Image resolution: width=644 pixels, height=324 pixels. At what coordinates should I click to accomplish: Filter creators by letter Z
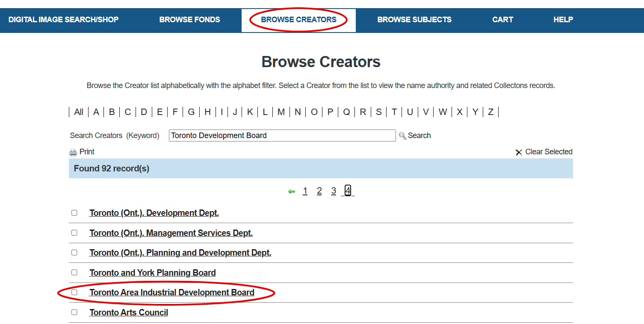point(491,112)
